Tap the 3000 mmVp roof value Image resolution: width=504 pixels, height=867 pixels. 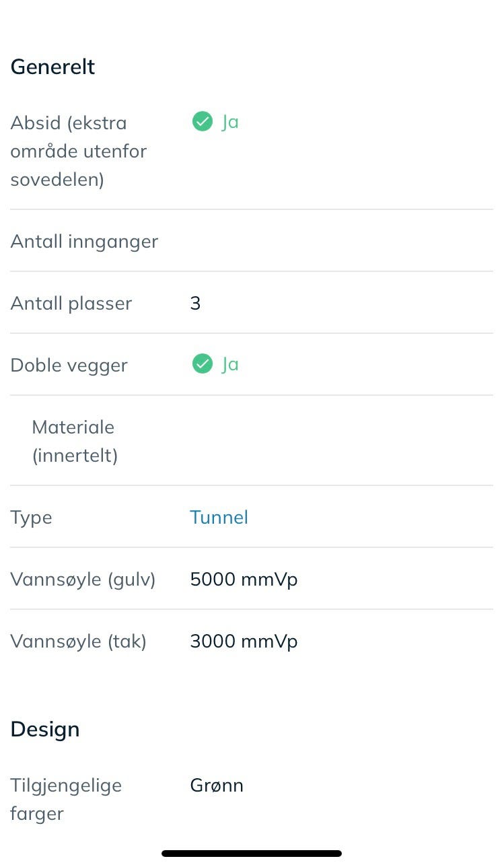[244, 641]
